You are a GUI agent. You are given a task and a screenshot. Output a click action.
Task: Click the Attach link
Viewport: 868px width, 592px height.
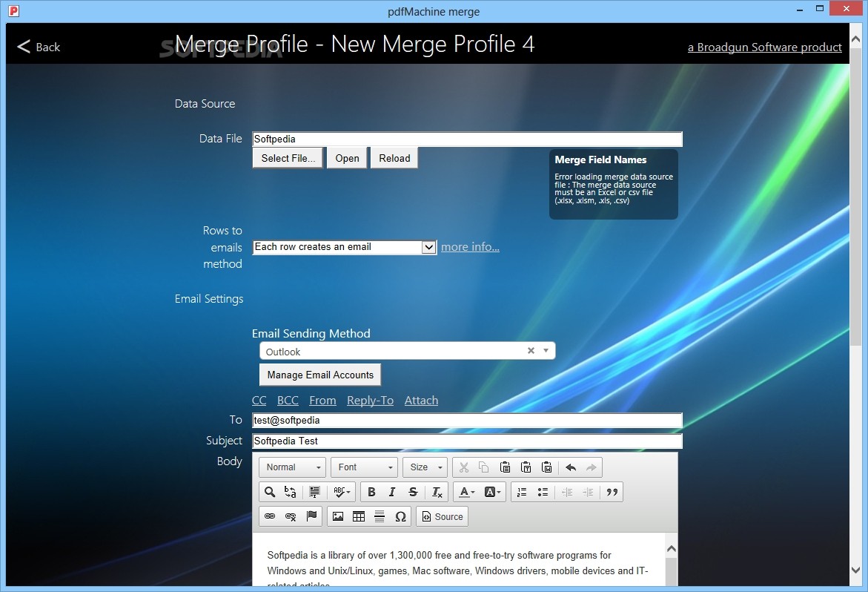point(421,401)
